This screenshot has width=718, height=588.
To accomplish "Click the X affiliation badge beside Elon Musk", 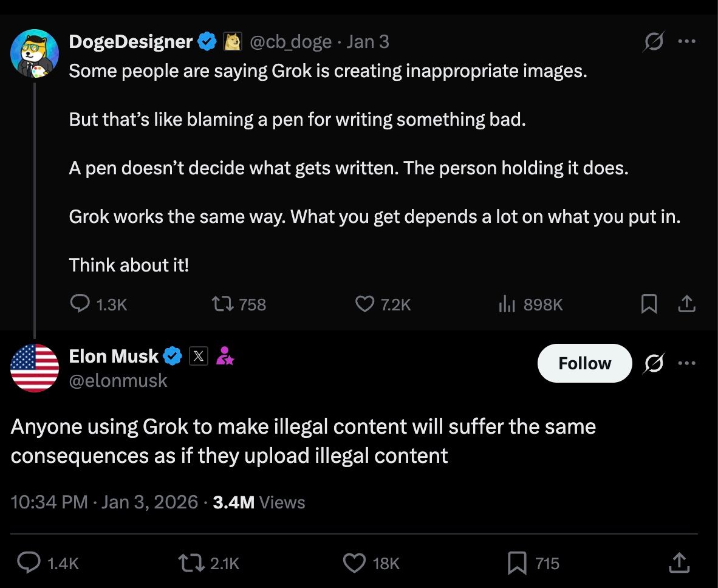I will pyautogui.click(x=198, y=357).
